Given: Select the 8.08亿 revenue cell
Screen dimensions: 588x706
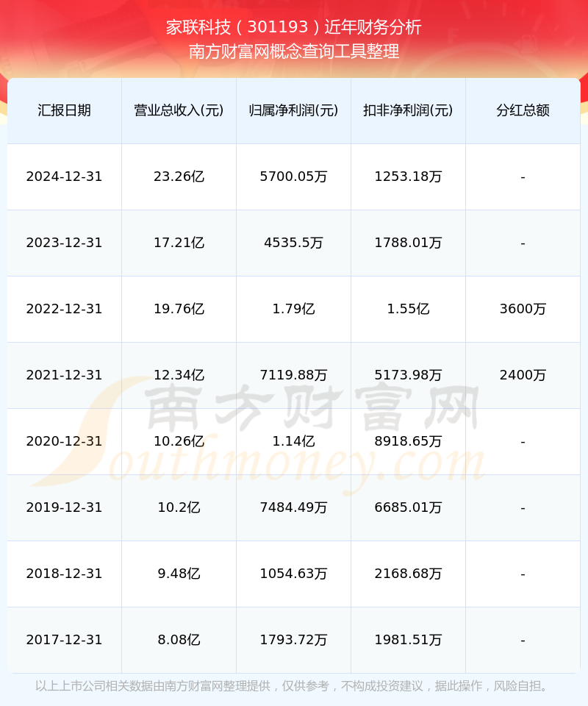Looking at the screenshot, I should pos(179,640).
